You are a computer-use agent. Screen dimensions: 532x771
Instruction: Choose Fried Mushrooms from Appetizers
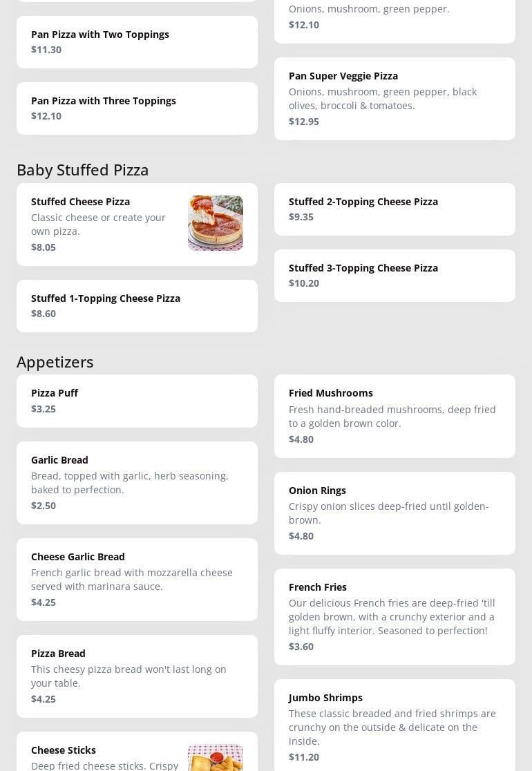(395, 417)
